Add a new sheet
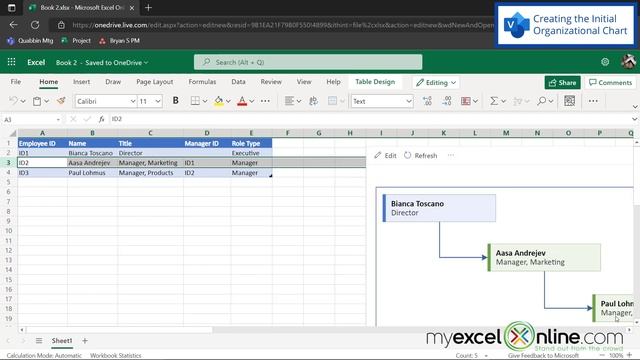The image size is (640, 360). (x=85, y=340)
